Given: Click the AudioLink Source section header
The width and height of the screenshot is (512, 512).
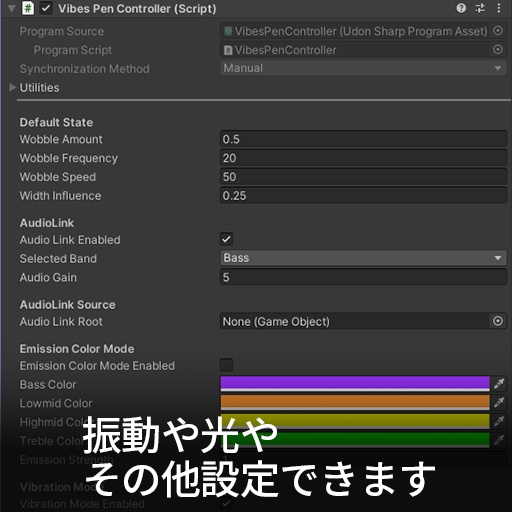Looking at the screenshot, I should 68,305.
